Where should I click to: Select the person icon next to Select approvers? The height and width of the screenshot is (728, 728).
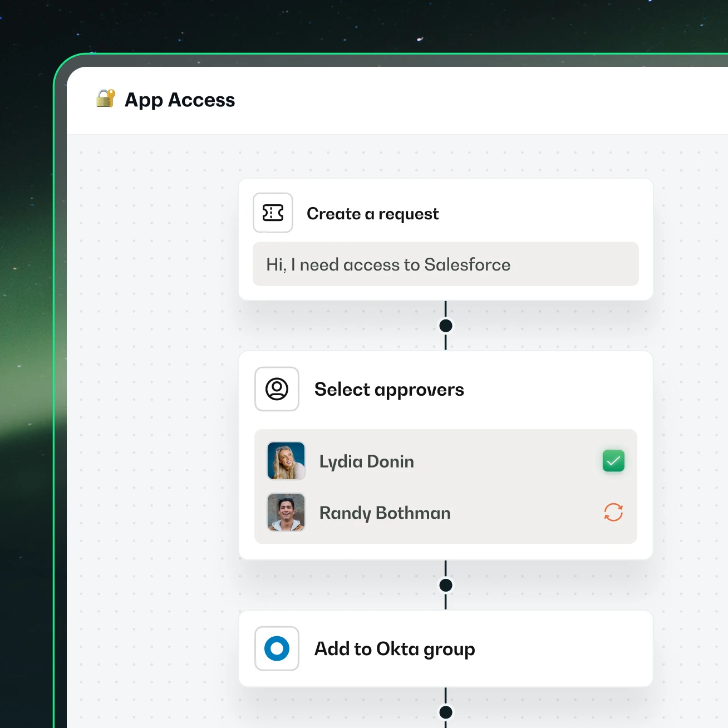[x=277, y=389]
